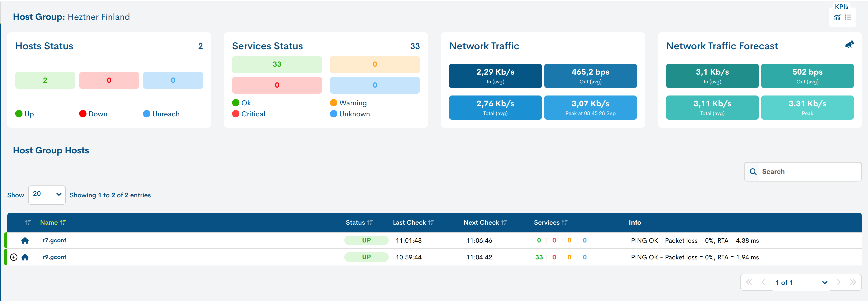Click home icon for r7.gconf
Viewport: 868px width, 301px height.
tap(25, 240)
